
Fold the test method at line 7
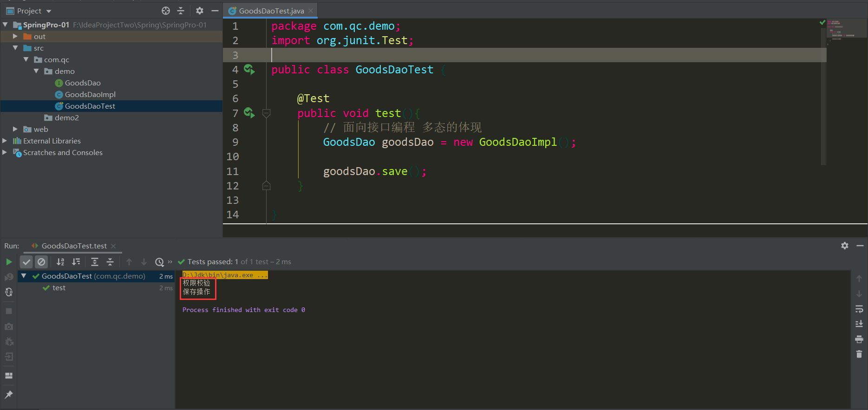(x=267, y=113)
